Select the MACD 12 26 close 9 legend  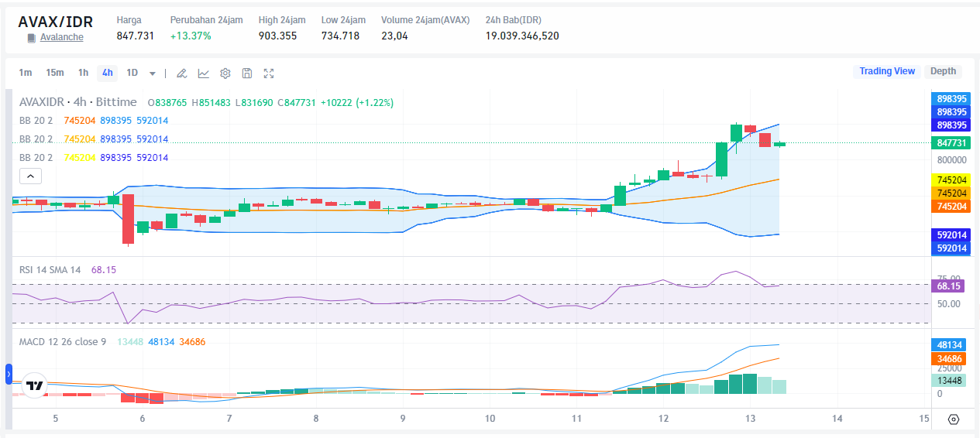[x=63, y=341]
